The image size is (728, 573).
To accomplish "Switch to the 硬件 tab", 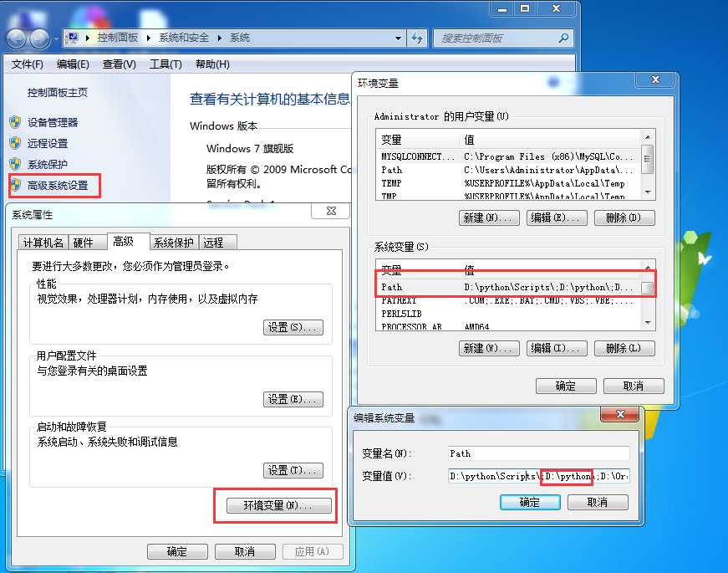I will click(x=84, y=243).
